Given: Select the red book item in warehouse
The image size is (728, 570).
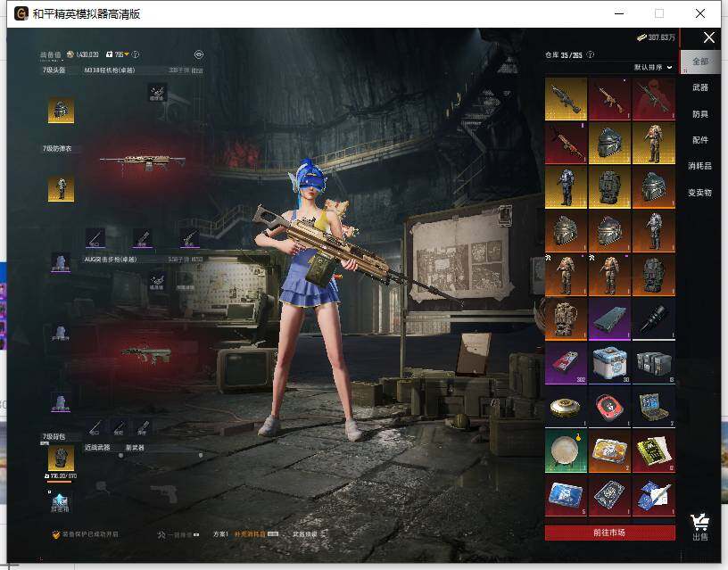Looking at the screenshot, I should 654,451.
